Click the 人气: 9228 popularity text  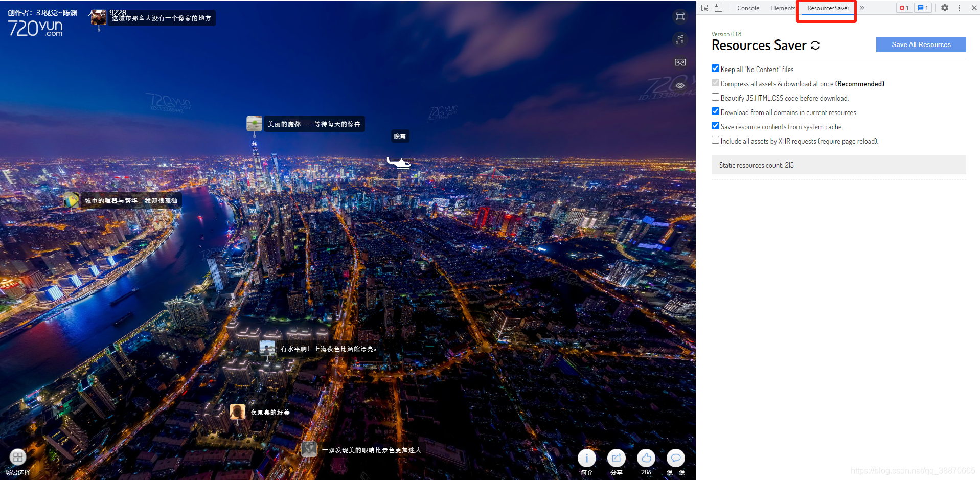(x=107, y=12)
